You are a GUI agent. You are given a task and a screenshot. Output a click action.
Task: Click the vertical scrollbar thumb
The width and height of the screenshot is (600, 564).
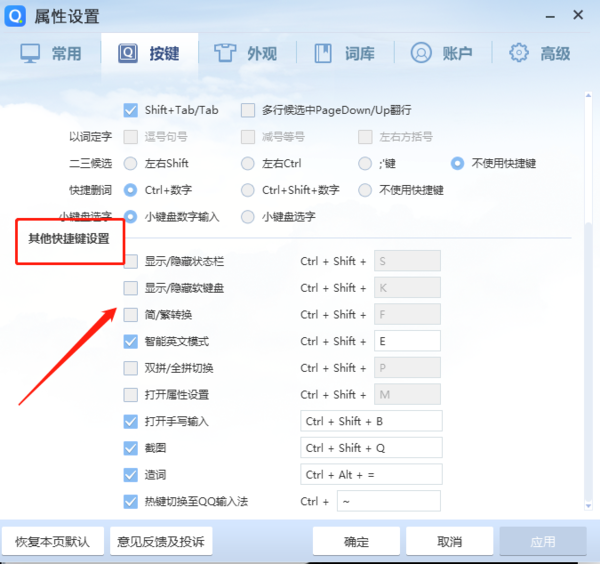click(x=588, y=362)
